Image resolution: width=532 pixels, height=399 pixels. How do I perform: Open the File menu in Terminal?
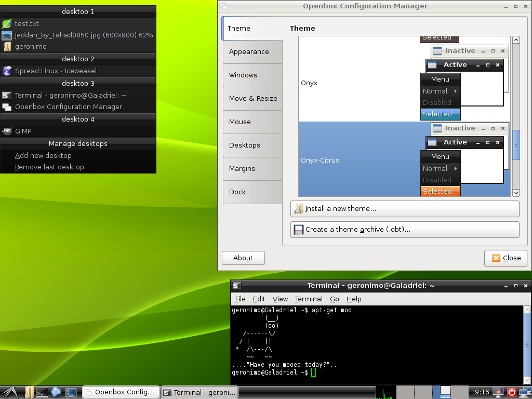coord(240,299)
